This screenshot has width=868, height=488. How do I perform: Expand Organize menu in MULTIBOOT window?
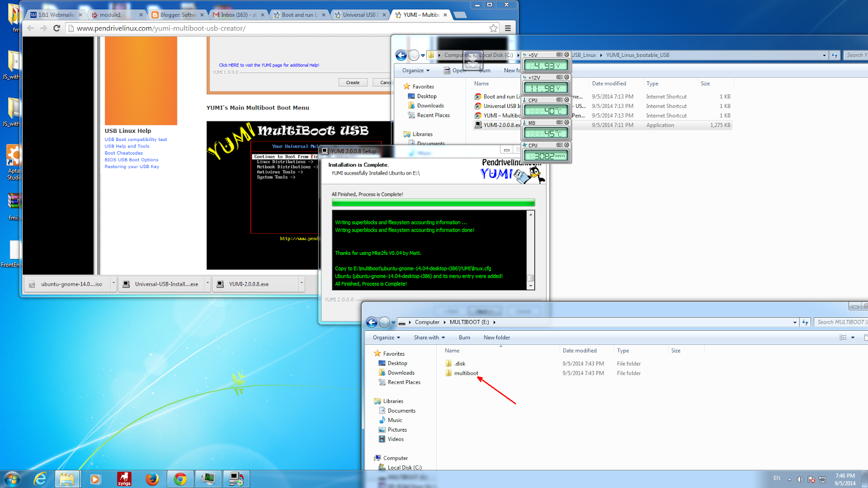(386, 337)
